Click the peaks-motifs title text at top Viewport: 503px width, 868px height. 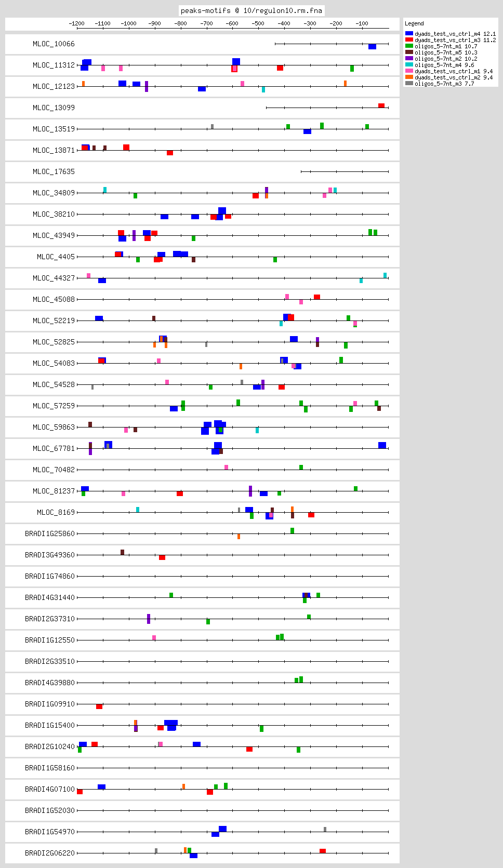click(x=251, y=10)
